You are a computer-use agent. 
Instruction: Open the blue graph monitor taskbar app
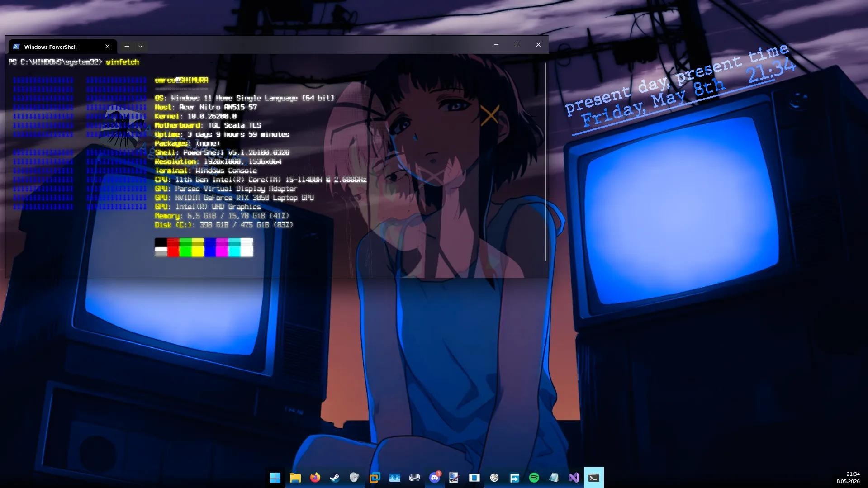coord(395,478)
